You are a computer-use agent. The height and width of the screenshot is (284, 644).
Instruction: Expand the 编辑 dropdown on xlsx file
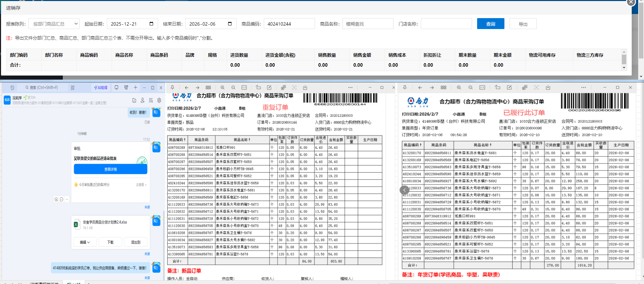tap(85, 242)
